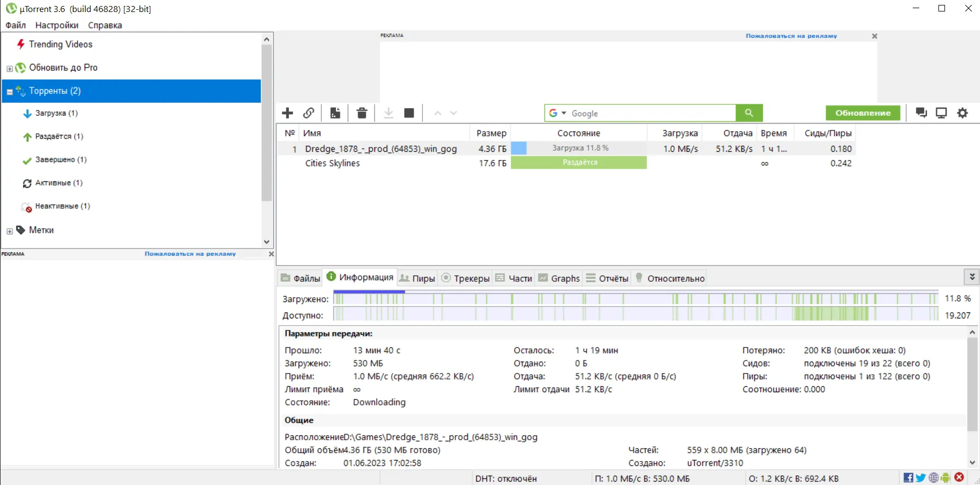980x485 pixels.
Task: Open the Facebook icon in the status bar
Action: (908, 478)
